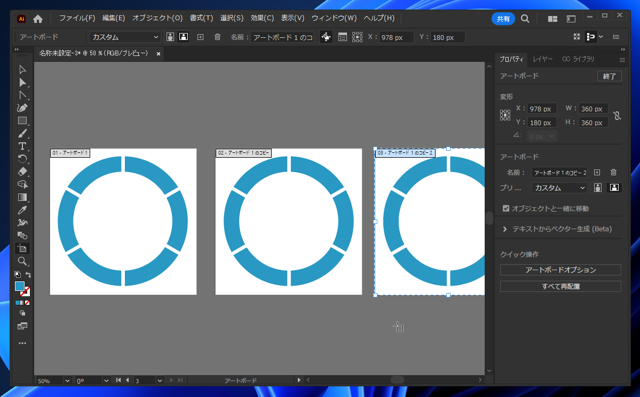
Task: Open カスタム preset dropdown in Properties panel
Action: pos(560,188)
